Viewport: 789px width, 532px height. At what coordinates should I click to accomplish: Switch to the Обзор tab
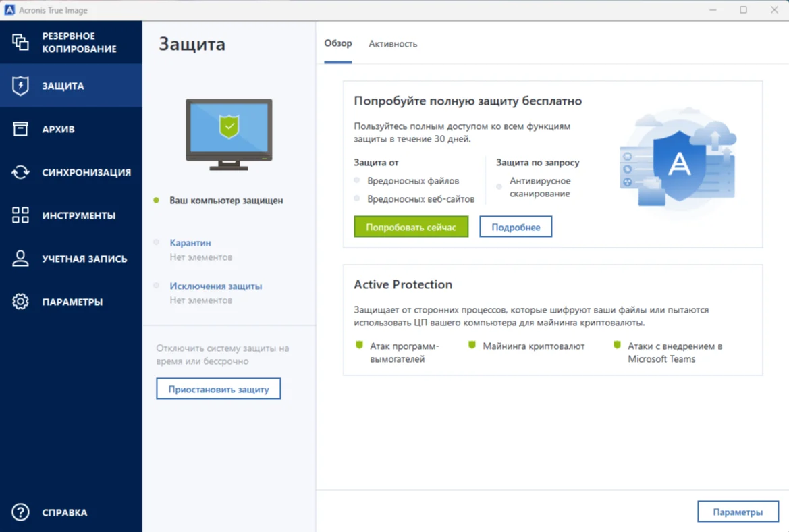[337, 43]
